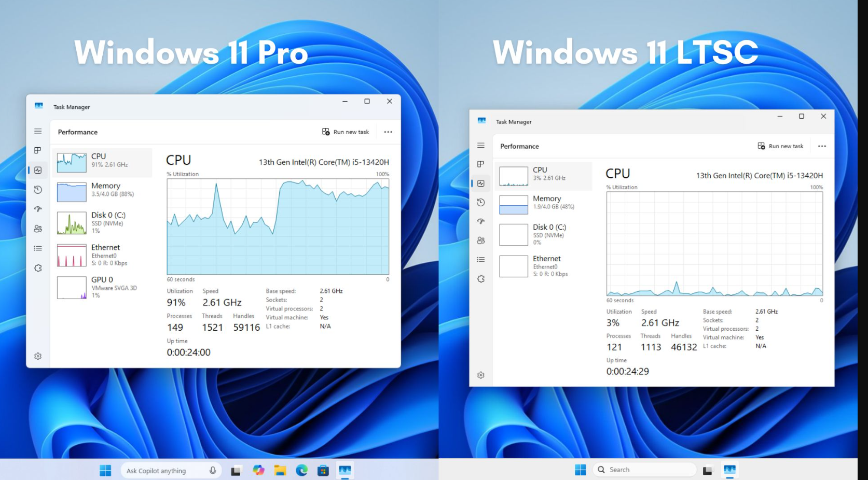Maximize the Pro Task Manager window
Viewport: 868px width, 480px height.
click(367, 102)
